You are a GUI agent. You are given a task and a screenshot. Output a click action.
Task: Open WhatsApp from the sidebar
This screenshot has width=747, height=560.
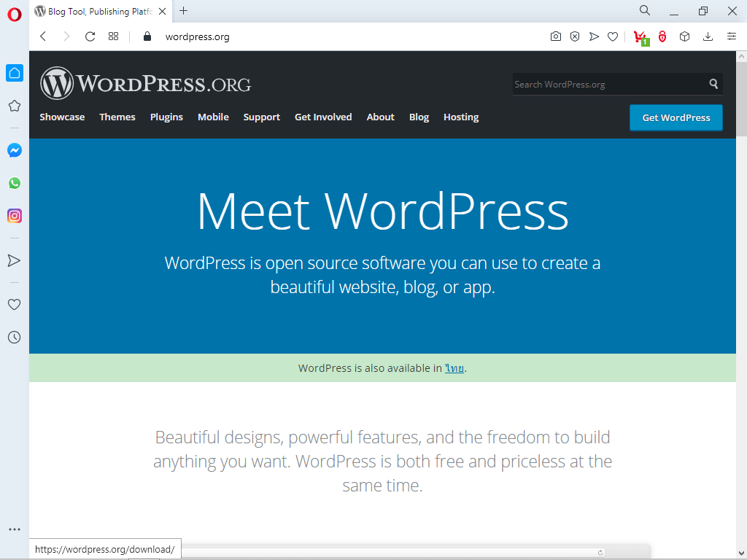point(14,183)
